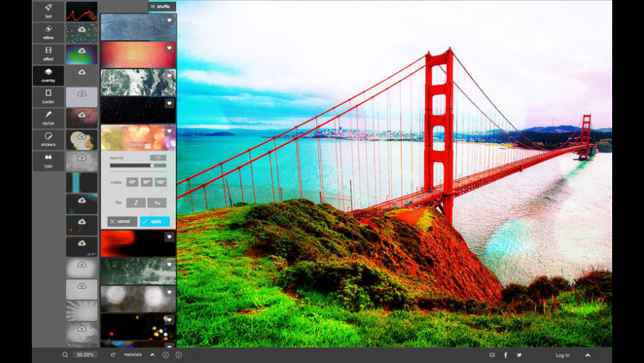Download the light lavender overlay pack
Viewport: 644px width, 363px height.
click(x=81, y=94)
